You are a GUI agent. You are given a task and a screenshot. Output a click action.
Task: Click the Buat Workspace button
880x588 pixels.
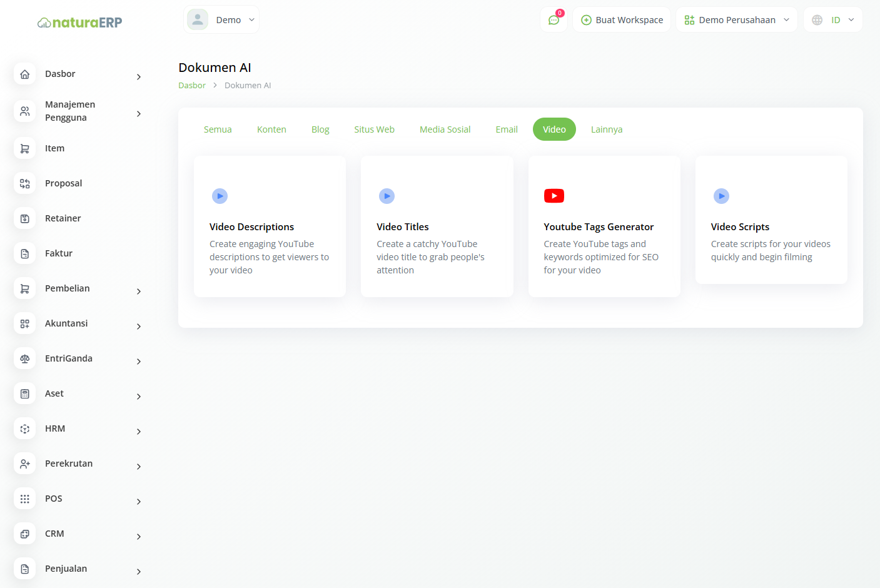pos(622,20)
